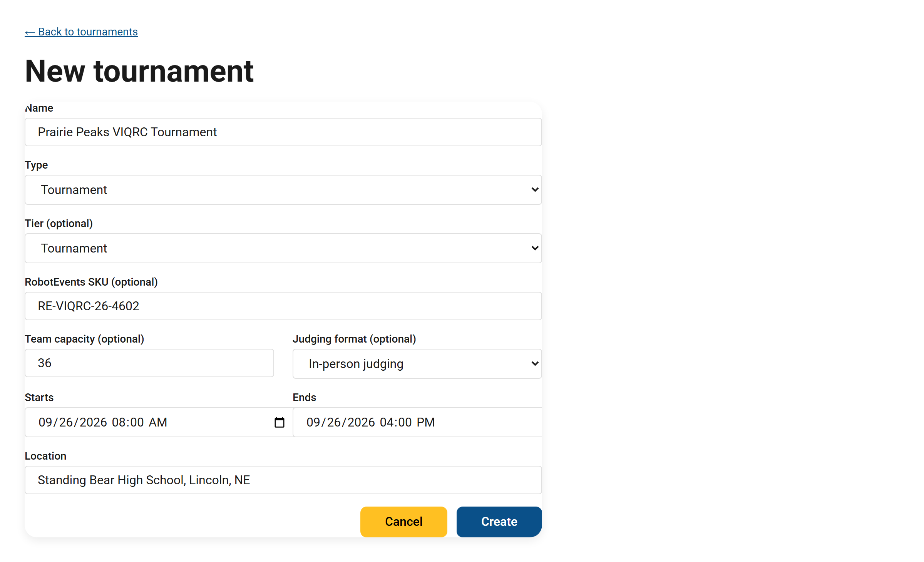The image size is (924, 562).
Task: Open the Judging format dropdown
Action: pos(417,364)
